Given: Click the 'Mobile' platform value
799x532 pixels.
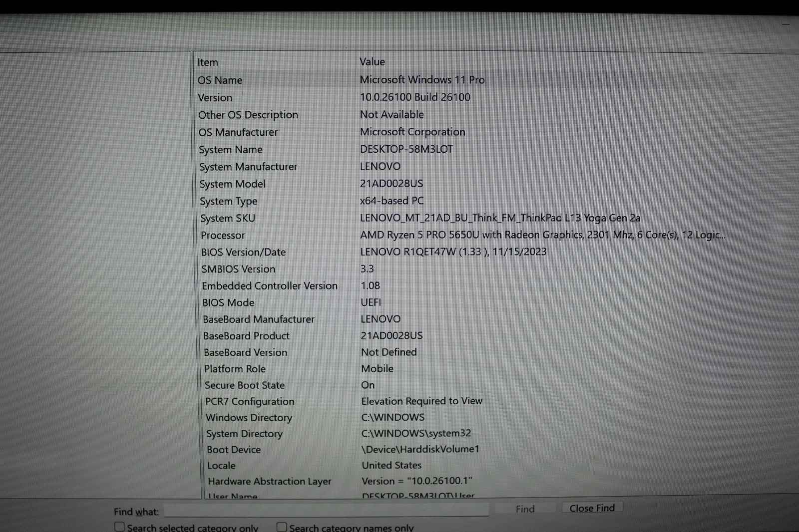Looking at the screenshot, I should [x=378, y=369].
